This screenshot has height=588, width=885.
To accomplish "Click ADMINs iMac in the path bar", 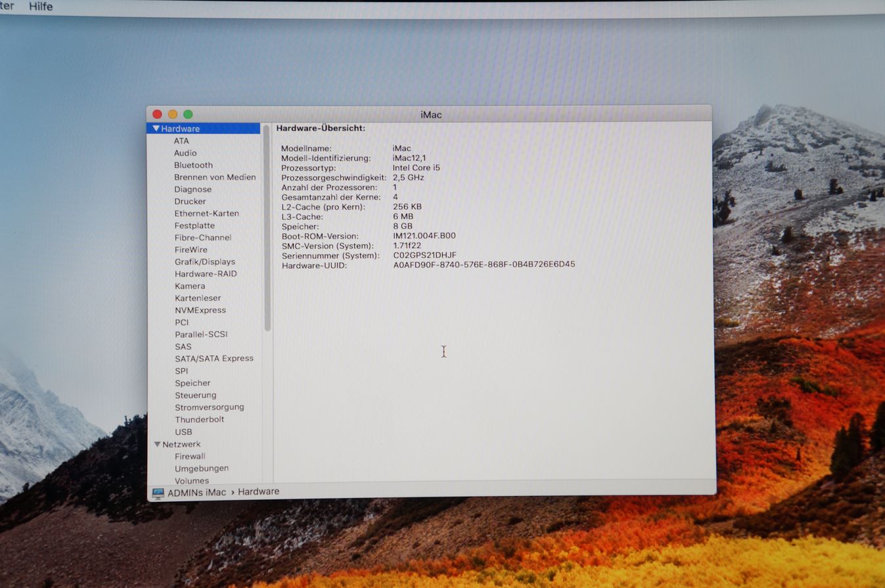I will pos(196,492).
